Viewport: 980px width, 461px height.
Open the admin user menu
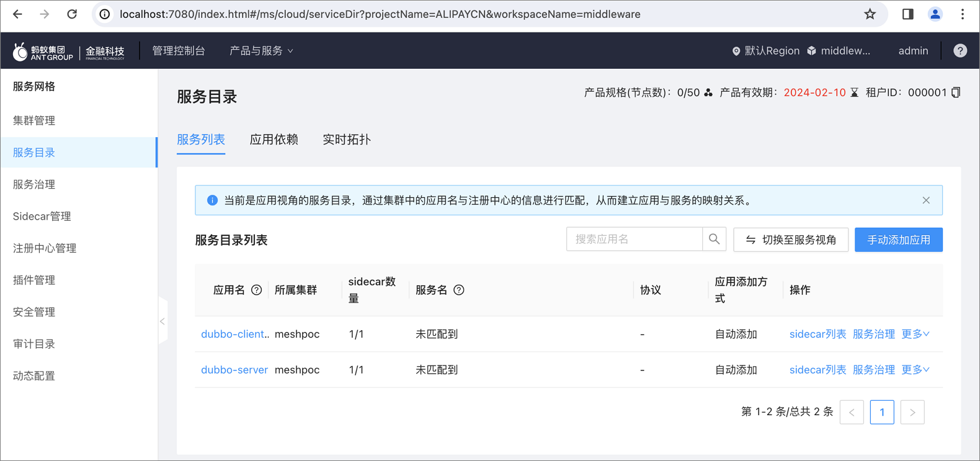913,51
